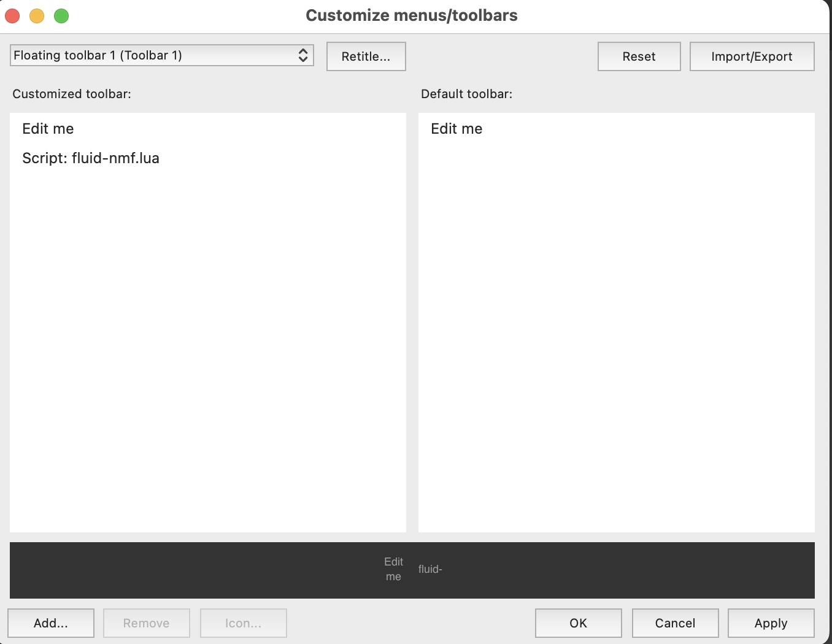Reset the toolbar to default

pyautogui.click(x=639, y=56)
